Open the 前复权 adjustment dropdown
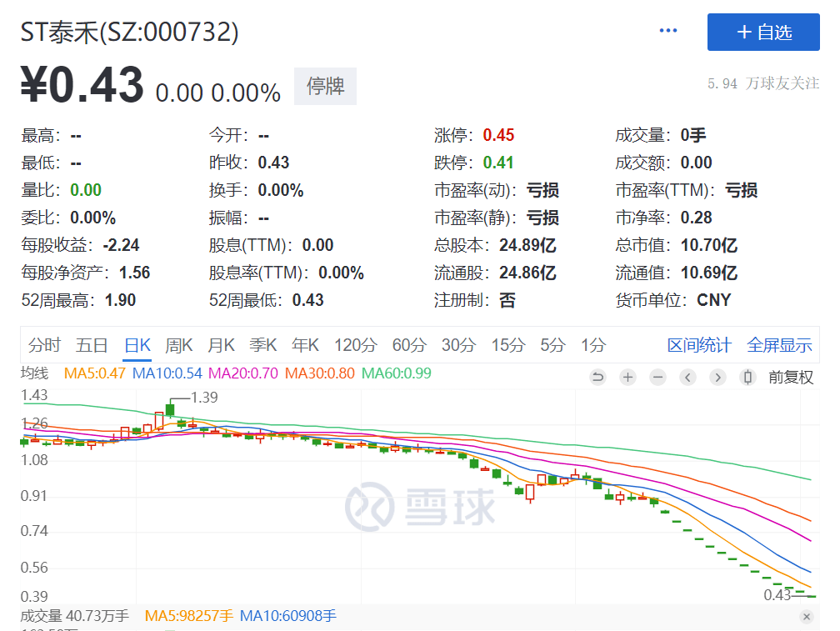This screenshot has width=840, height=631. click(791, 377)
